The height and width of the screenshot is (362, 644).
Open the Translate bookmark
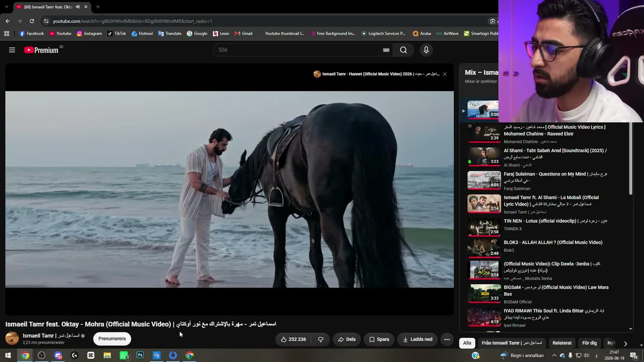170,34
